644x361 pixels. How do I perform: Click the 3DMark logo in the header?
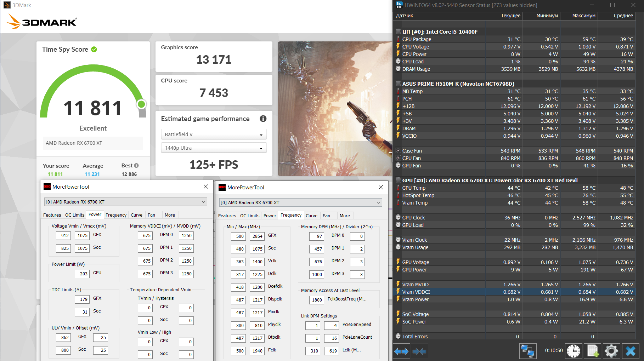(42, 22)
